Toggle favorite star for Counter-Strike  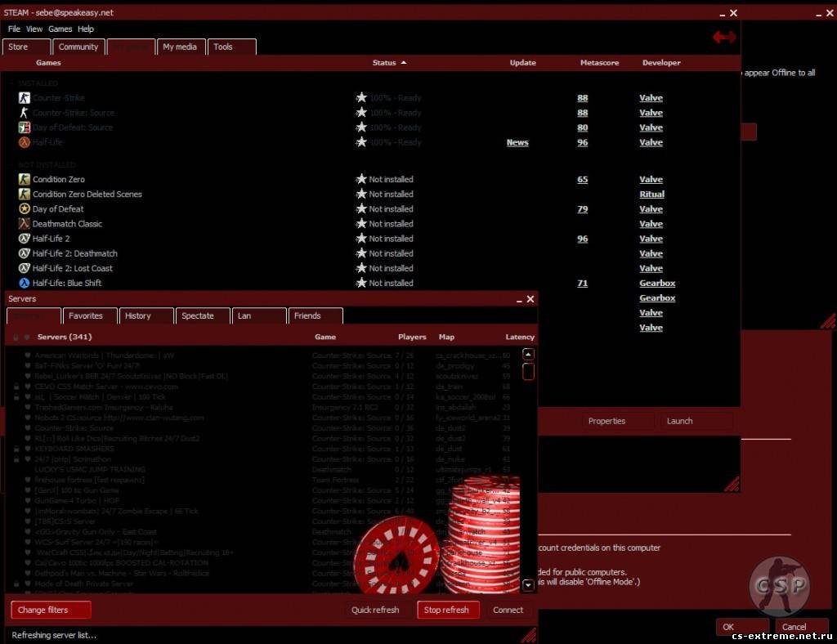click(x=361, y=97)
